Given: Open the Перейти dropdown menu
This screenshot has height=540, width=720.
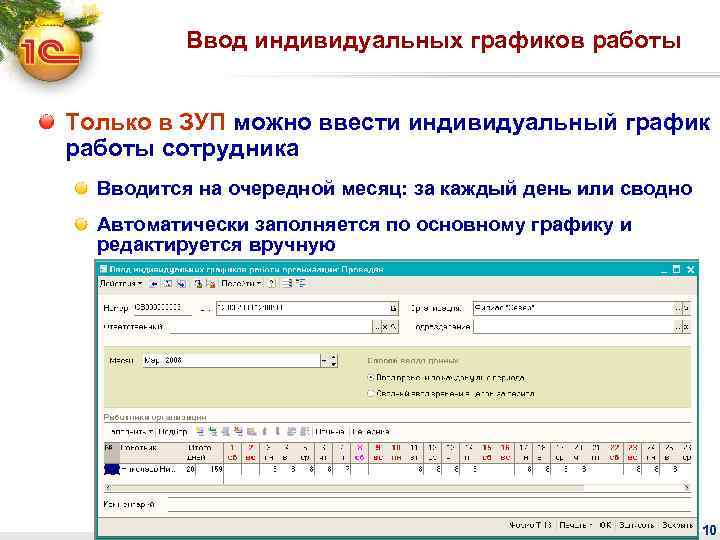Looking at the screenshot, I should point(241,284).
